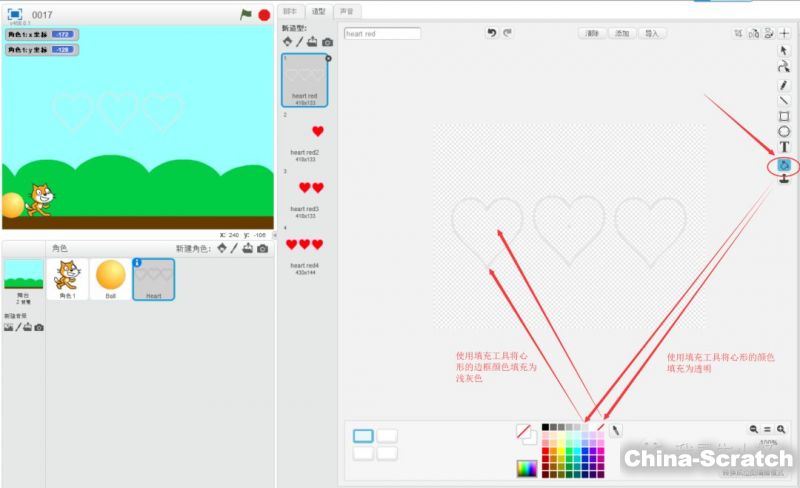The width and height of the screenshot is (800, 488).
Task: Click the Undo arrow
Action: [x=491, y=33]
